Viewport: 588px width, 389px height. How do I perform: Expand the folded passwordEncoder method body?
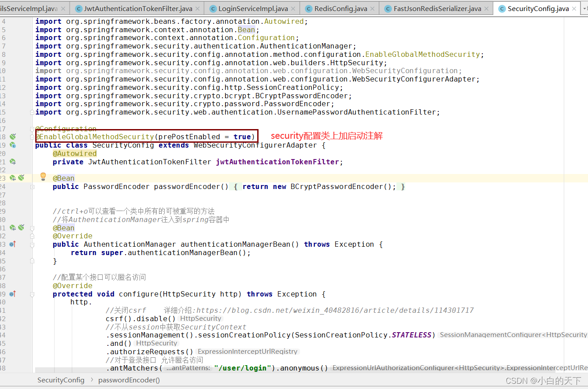[32, 187]
